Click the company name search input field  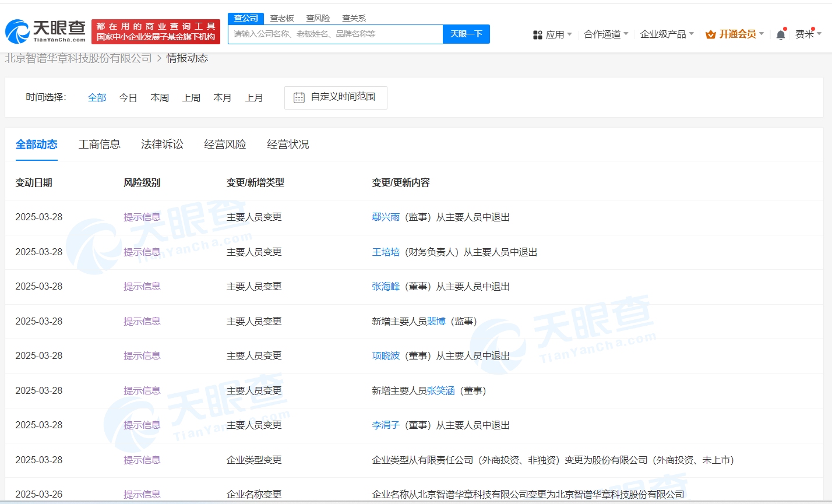[x=335, y=34]
